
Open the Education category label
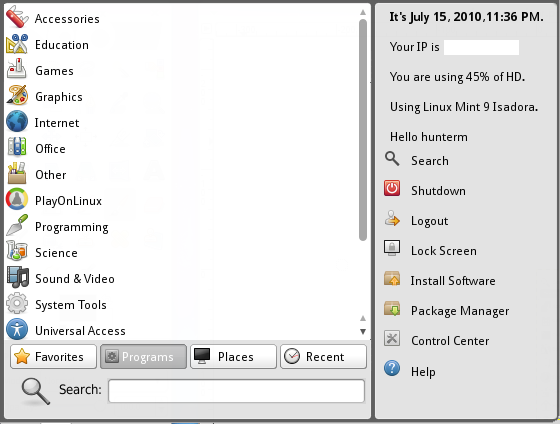(62, 45)
